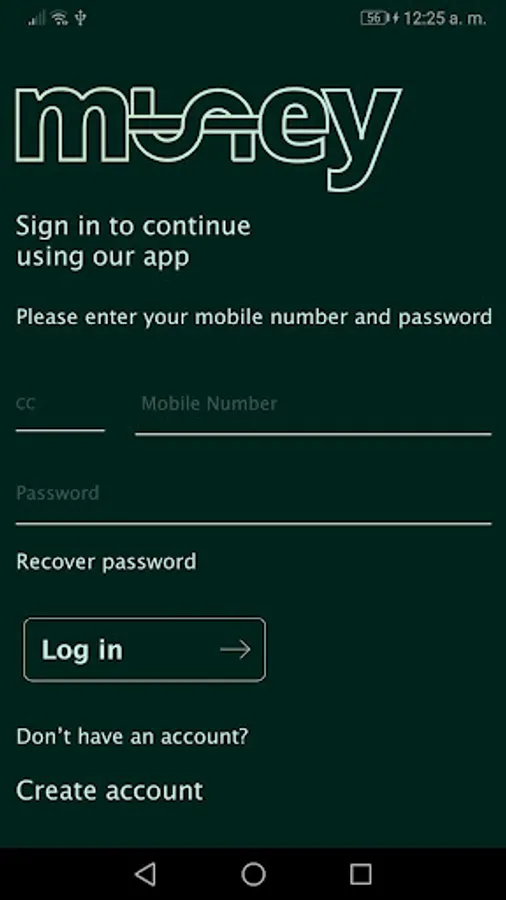The width and height of the screenshot is (506, 900).
Task: Tap the Android home circle icon
Action: click(x=253, y=874)
